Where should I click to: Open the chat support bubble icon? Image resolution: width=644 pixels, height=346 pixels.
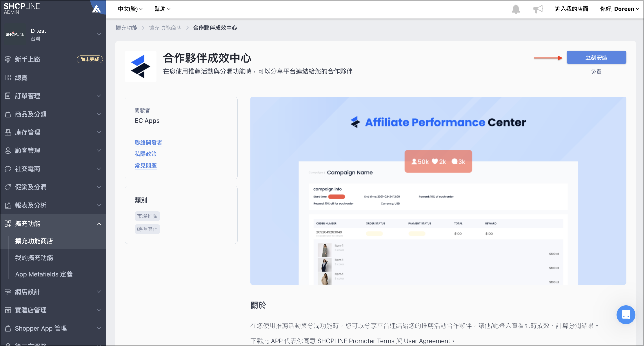(626, 315)
